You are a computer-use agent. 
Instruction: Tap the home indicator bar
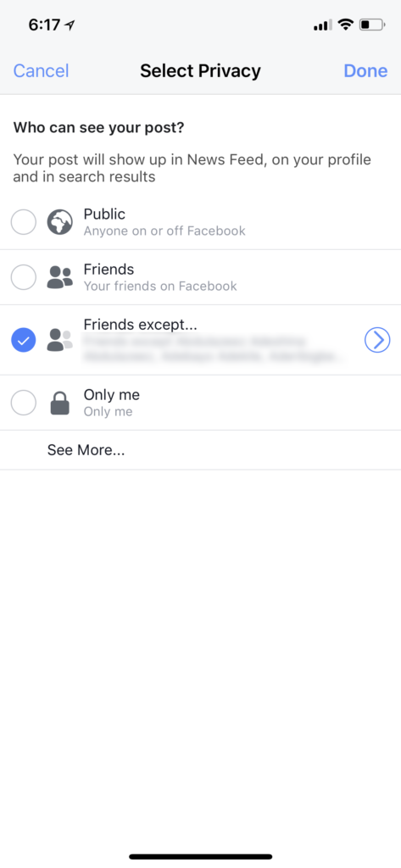point(200,856)
